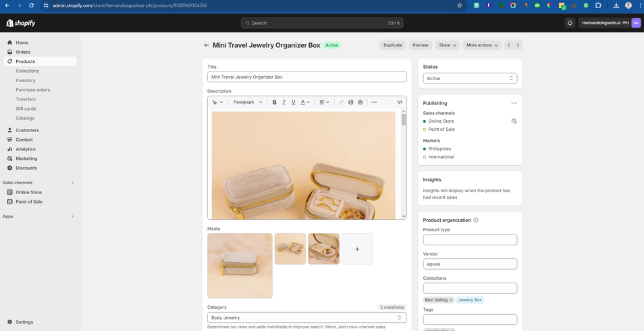
Task: Bookmark this page with star icon
Action: pos(459,5)
